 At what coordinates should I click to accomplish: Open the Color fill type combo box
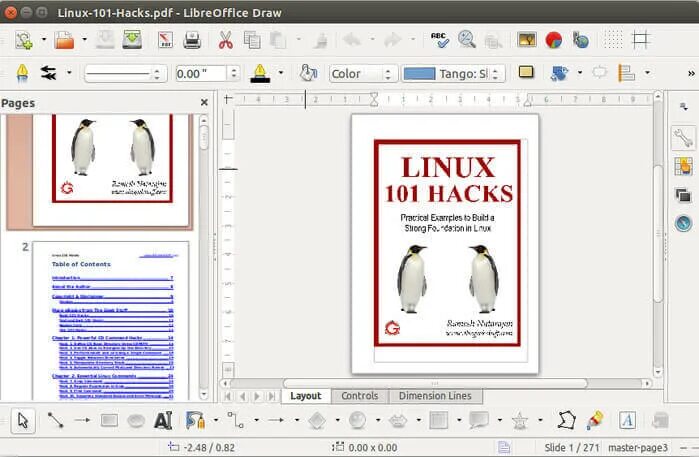pyautogui.click(x=363, y=74)
